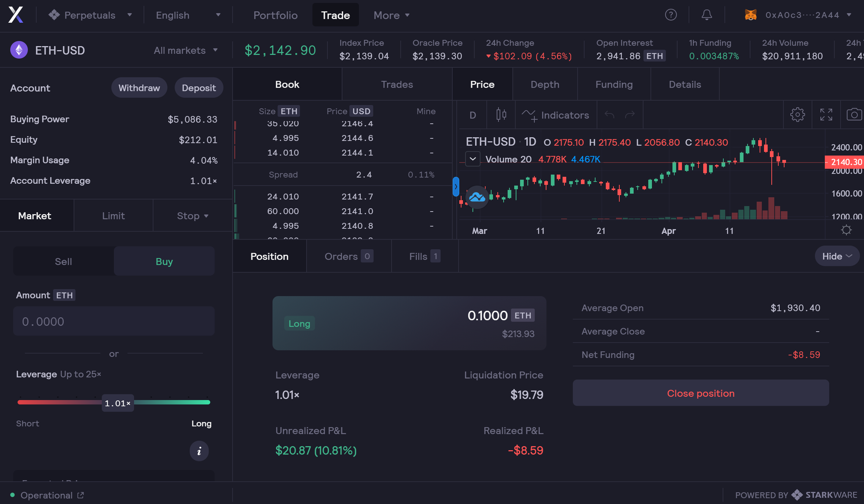Switch to the Depth tab
864x504 pixels.
[x=545, y=84]
